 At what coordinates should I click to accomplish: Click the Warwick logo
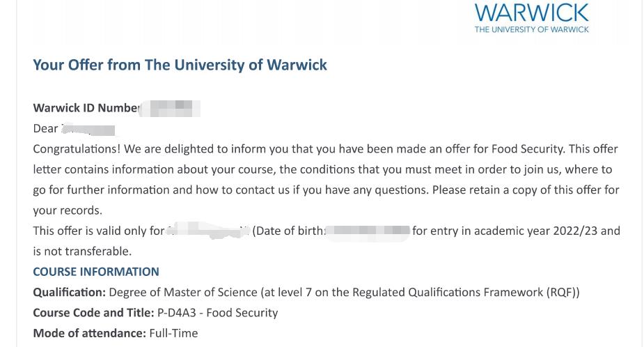[x=531, y=13]
